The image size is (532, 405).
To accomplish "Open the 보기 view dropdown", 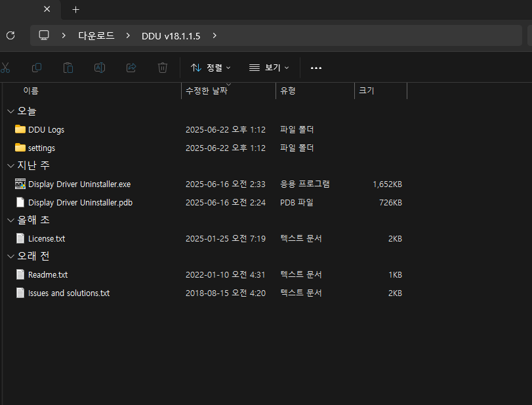I will tap(269, 68).
